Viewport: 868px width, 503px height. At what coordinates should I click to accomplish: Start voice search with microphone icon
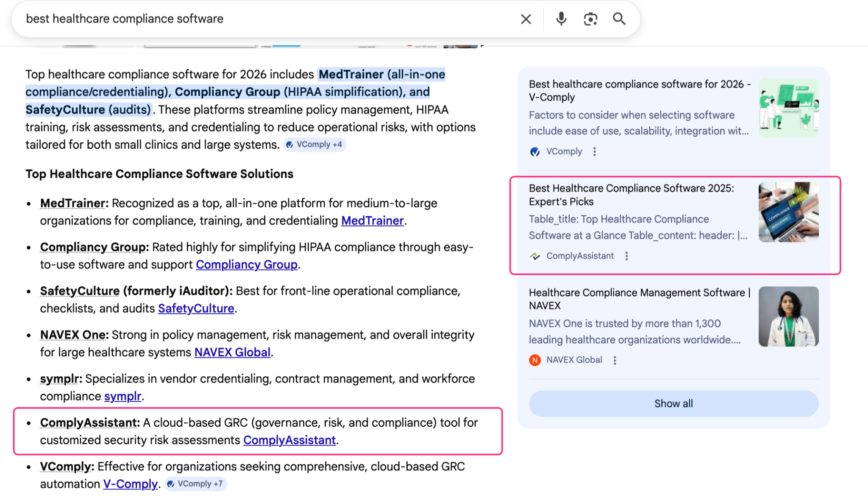(x=561, y=19)
